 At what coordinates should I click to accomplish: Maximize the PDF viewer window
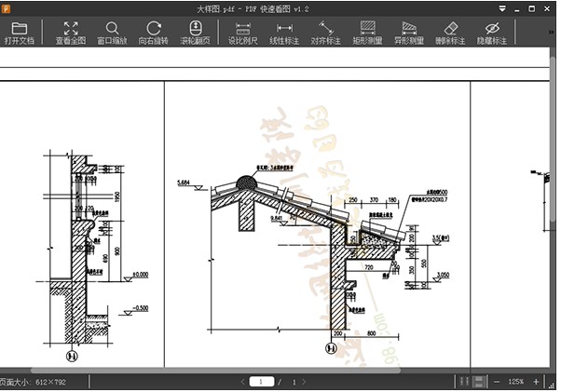tap(532, 9)
